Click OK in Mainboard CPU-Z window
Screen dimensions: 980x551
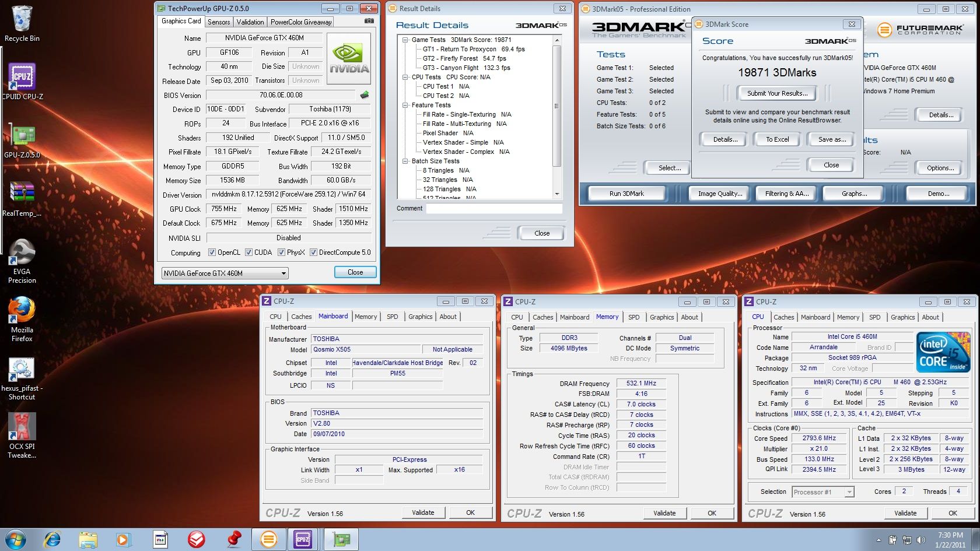(470, 513)
